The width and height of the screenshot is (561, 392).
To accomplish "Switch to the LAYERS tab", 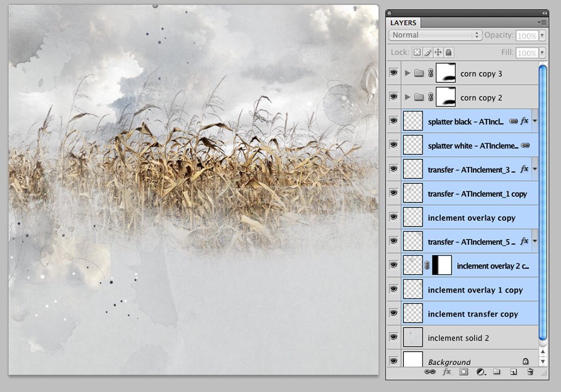I will (403, 22).
